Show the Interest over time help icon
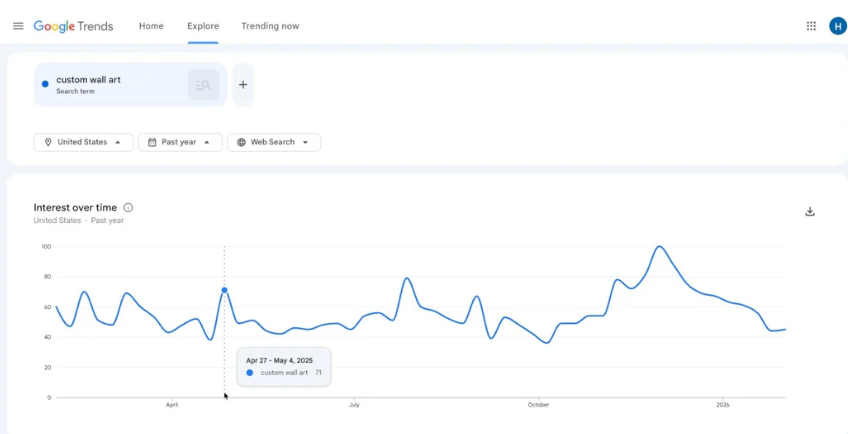 click(128, 208)
